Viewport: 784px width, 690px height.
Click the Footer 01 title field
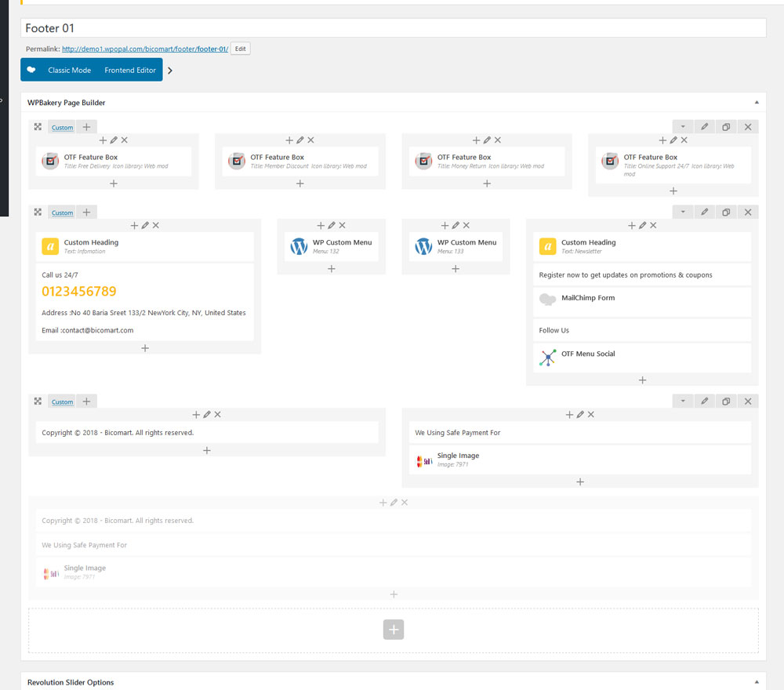(x=392, y=28)
